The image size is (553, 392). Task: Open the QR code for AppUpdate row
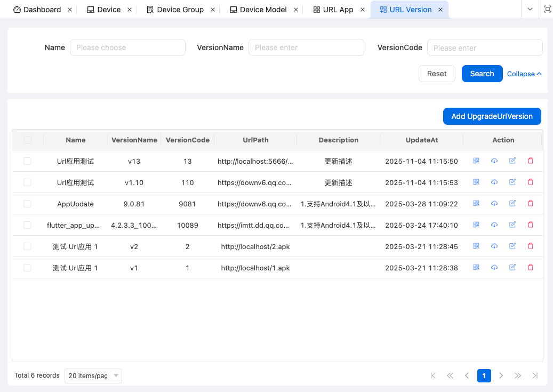pos(476,203)
